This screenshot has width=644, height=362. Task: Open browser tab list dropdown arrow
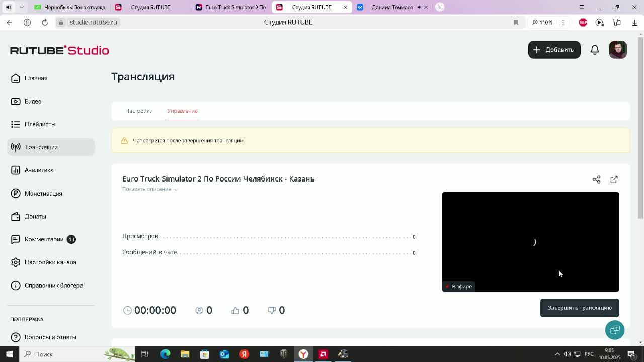pos(22,7)
